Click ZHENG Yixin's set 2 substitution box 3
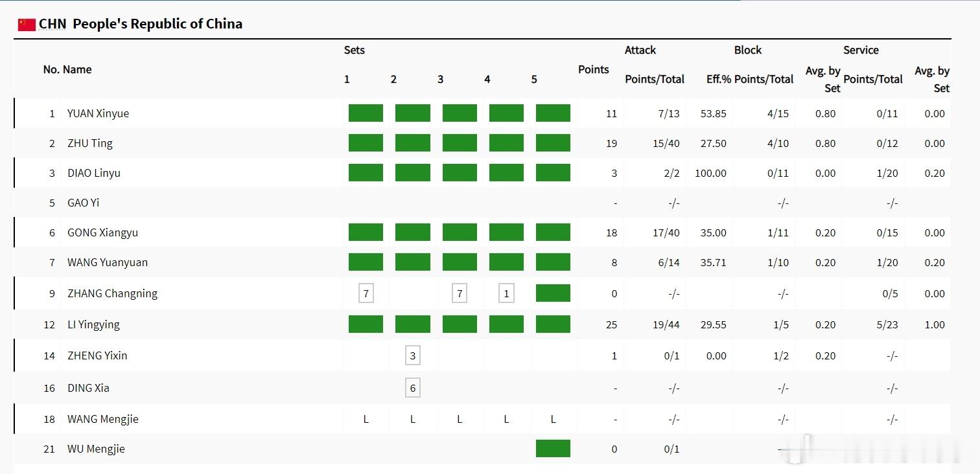 click(x=413, y=356)
